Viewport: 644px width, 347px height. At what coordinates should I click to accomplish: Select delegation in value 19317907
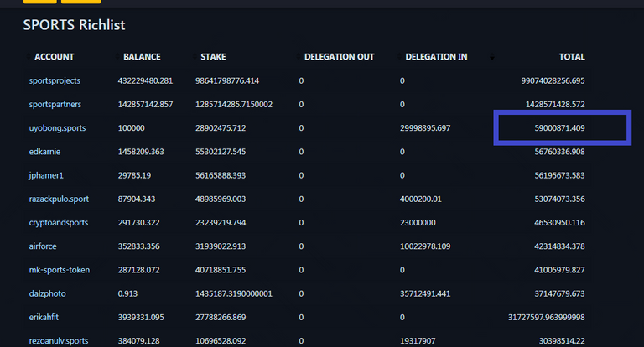point(418,341)
